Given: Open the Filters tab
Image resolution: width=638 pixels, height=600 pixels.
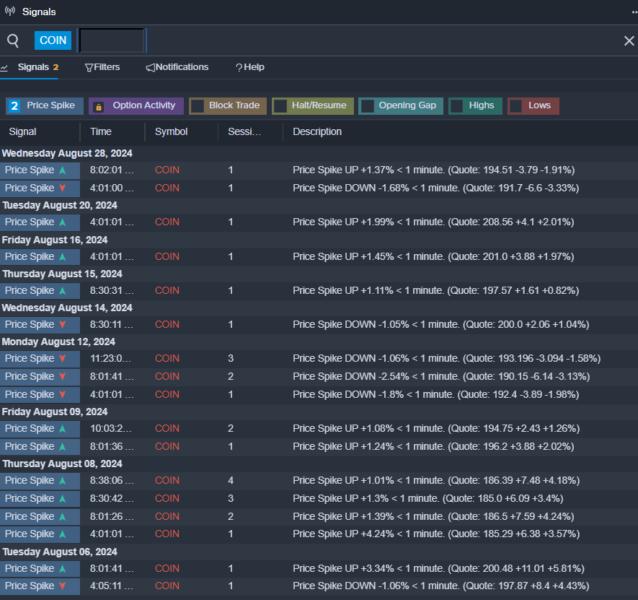Looking at the screenshot, I should 102,67.
